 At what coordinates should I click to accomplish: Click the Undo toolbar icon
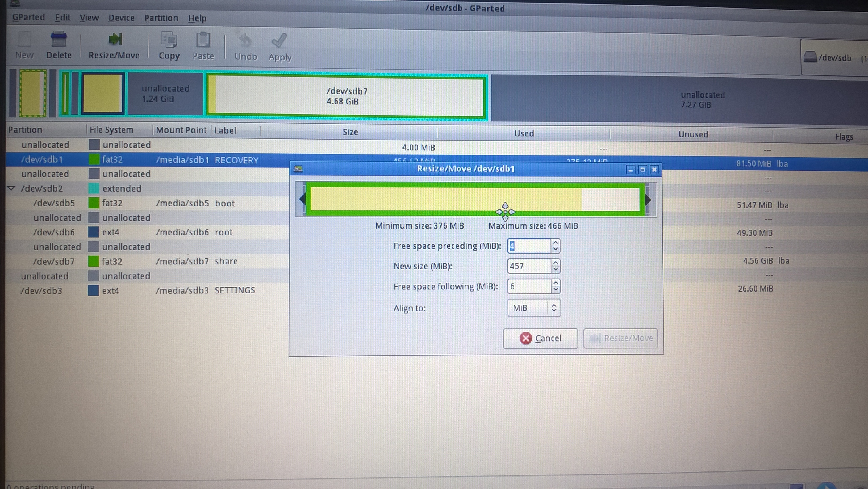click(x=246, y=41)
